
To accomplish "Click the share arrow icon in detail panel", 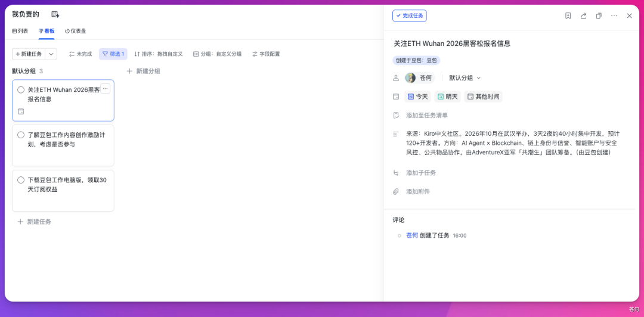I will pos(583,15).
